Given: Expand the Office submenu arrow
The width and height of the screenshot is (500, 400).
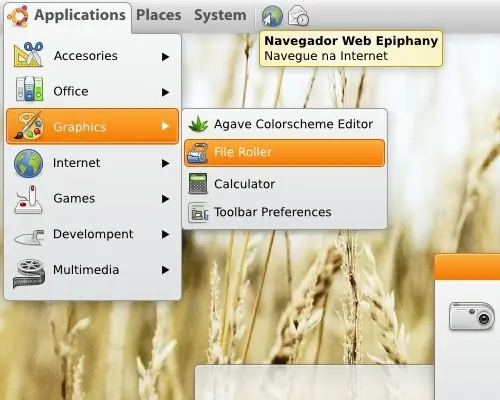Looking at the screenshot, I should coord(165,92).
